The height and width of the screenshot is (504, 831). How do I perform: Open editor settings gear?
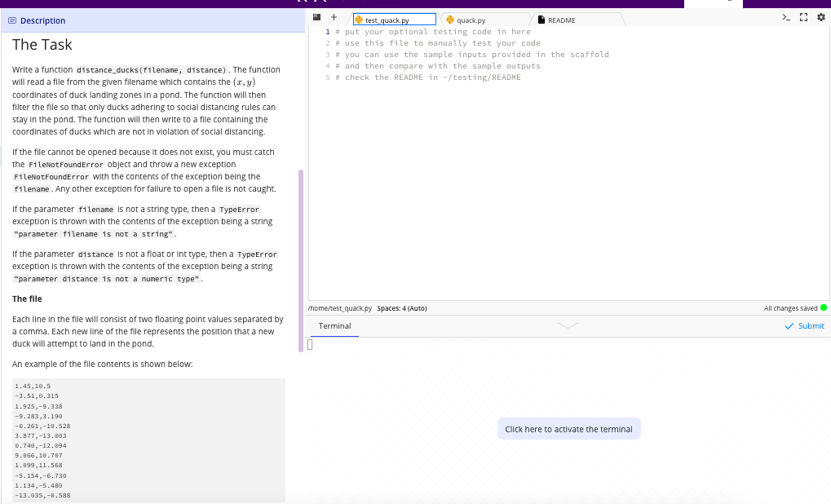coord(821,17)
